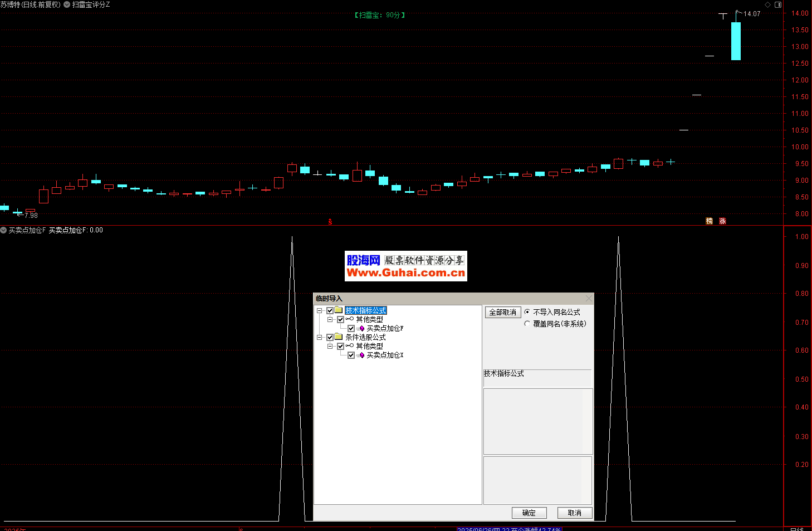Uncheck the 买卖点加仓X checkbox

[x=351, y=355]
